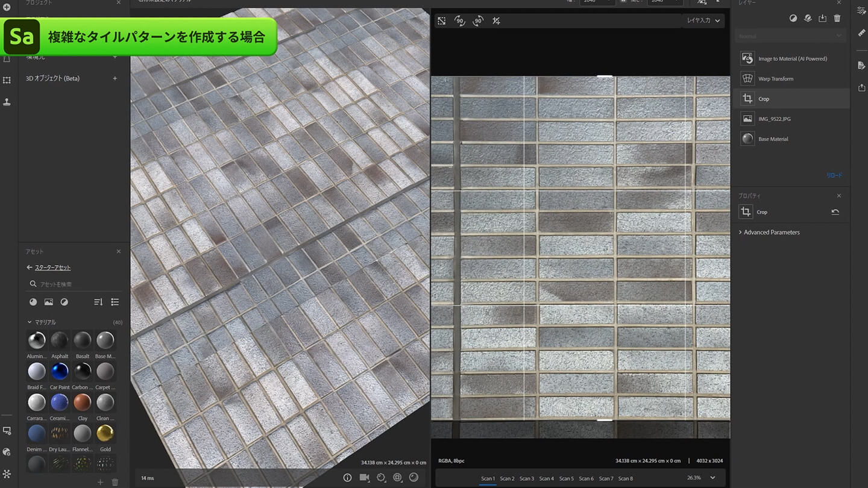868x488 pixels.
Task: Click the import layer icon
Action: pyautogui.click(x=823, y=19)
